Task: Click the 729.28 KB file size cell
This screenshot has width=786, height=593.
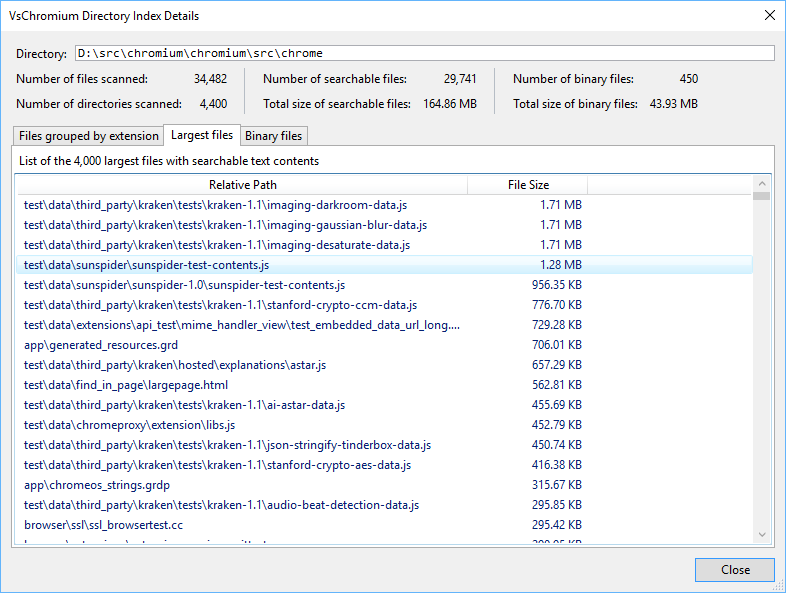Action: coord(556,325)
